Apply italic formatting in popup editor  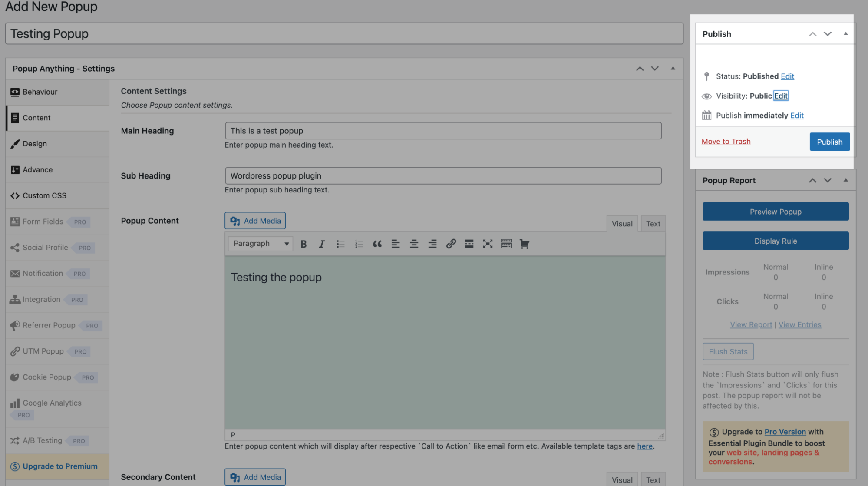pyautogui.click(x=322, y=244)
